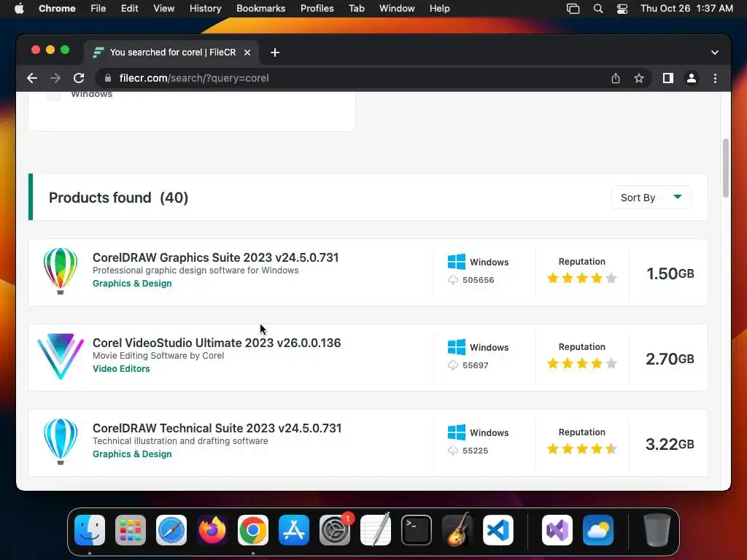Toggle the Chrome side panel icon
The image size is (747, 560).
pos(668,78)
